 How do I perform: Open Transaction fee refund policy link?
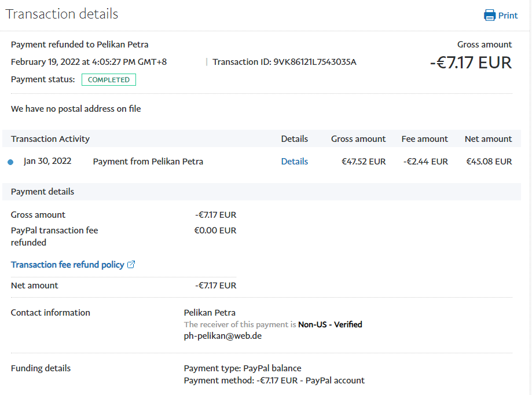pos(67,265)
